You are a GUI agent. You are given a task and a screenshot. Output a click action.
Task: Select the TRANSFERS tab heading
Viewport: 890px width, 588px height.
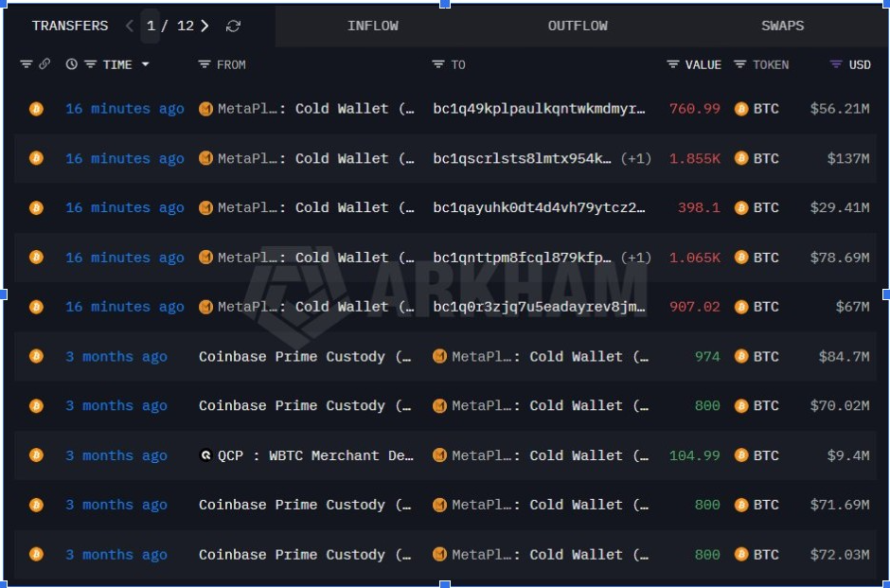coord(70,27)
